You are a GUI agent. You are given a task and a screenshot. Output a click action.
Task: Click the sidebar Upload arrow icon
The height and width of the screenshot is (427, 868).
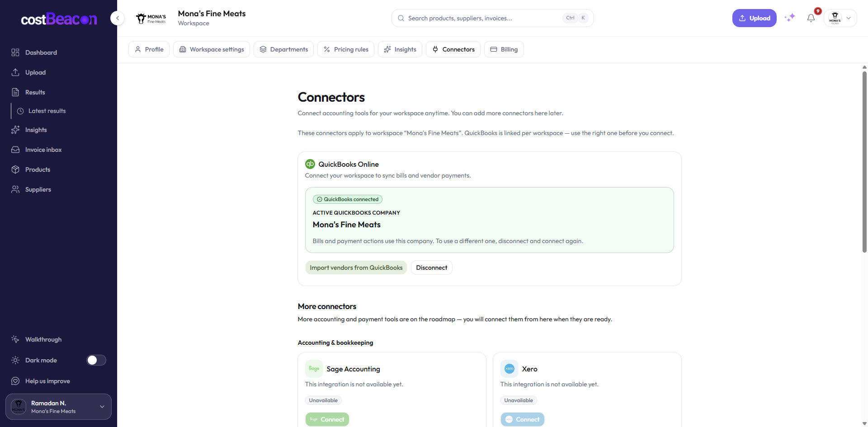click(15, 72)
